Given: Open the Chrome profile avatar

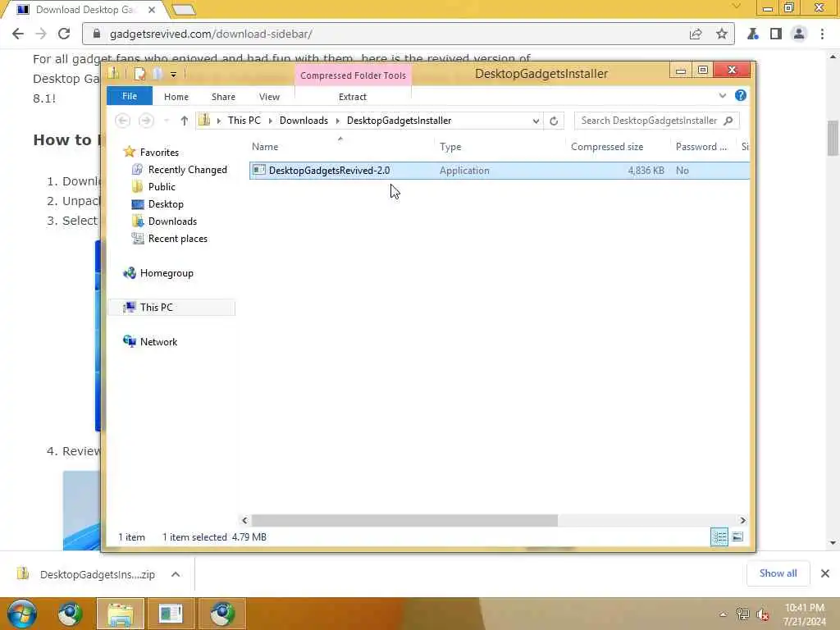Looking at the screenshot, I should tap(799, 34).
